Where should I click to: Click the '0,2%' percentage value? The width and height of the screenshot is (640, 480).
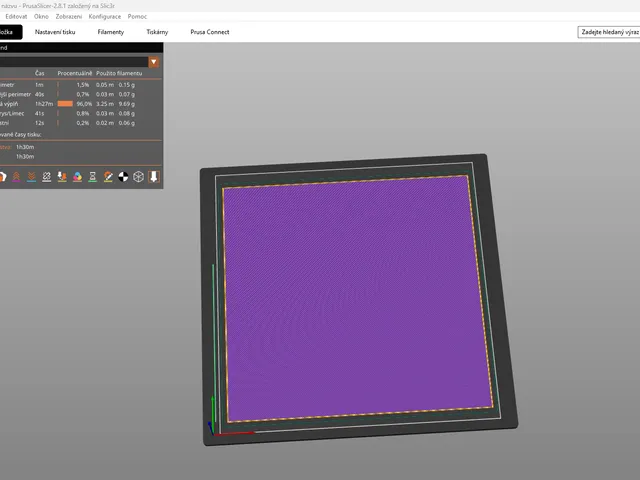82,123
